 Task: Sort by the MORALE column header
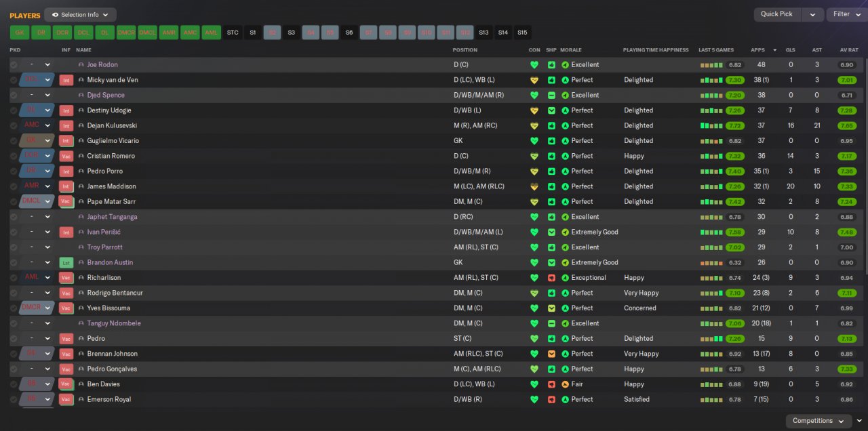coord(571,50)
